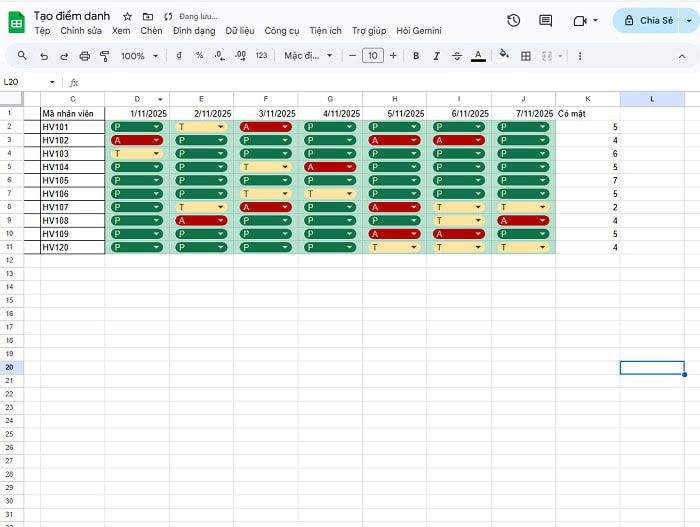
Task: Open the Chỉnh sửa menu
Action: tap(81, 31)
